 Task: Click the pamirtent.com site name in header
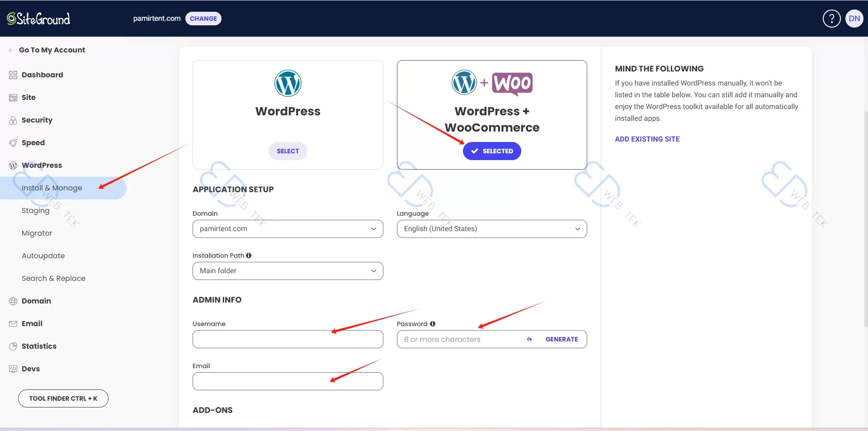coord(156,19)
